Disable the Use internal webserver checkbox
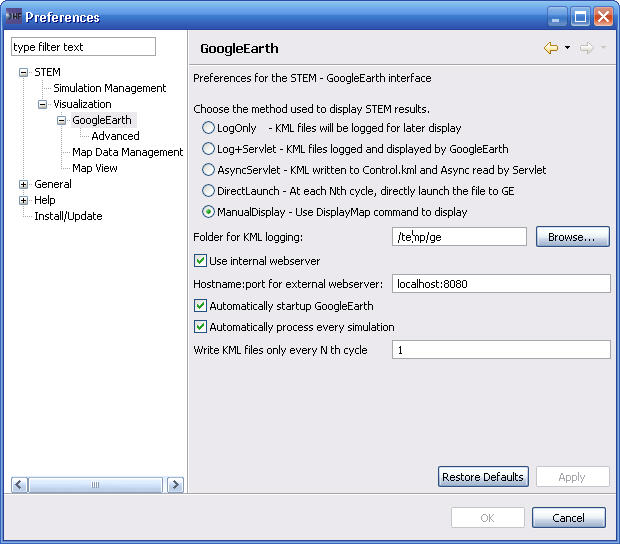This screenshot has width=620, height=544. (x=200, y=261)
